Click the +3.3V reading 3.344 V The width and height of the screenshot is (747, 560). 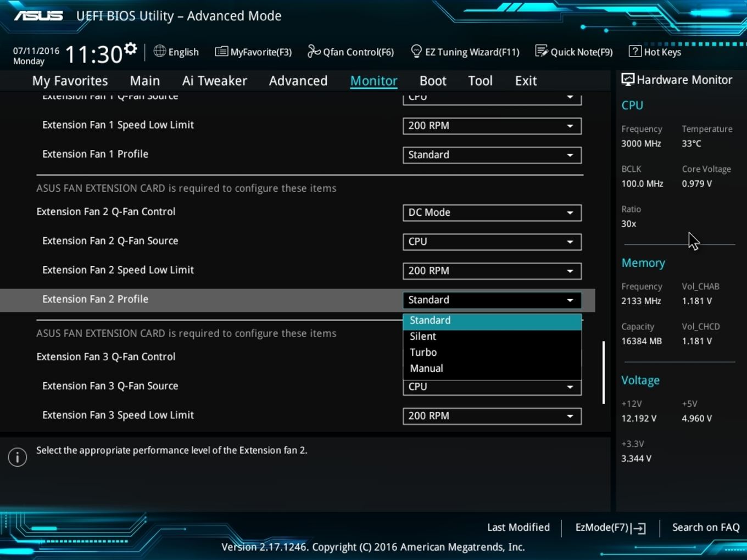637,459
